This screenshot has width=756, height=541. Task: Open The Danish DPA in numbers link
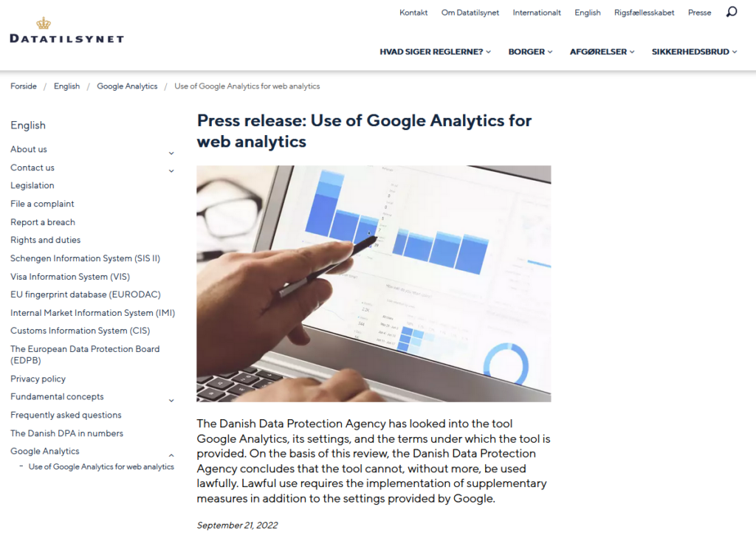tap(67, 433)
